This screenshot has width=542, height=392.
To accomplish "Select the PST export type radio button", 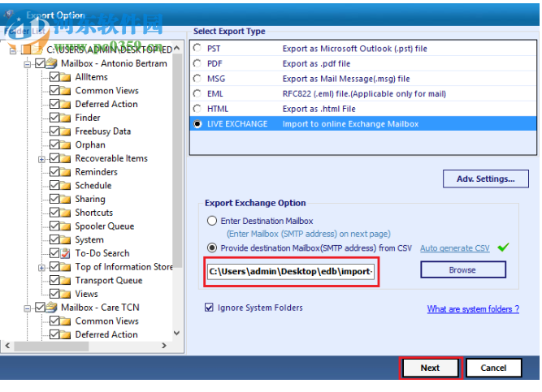I will tap(197, 48).
